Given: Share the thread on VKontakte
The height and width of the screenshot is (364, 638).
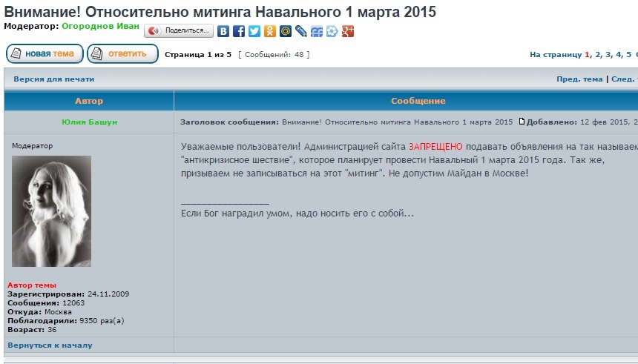Looking at the screenshot, I should (223, 31).
